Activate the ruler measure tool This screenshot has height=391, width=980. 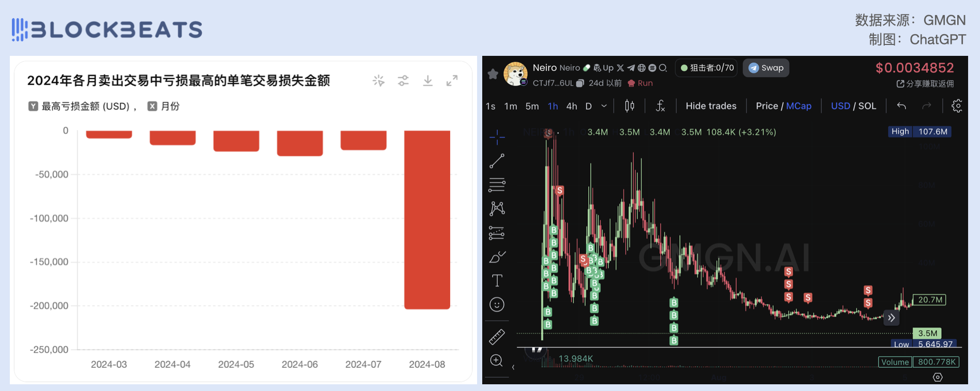(497, 337)
